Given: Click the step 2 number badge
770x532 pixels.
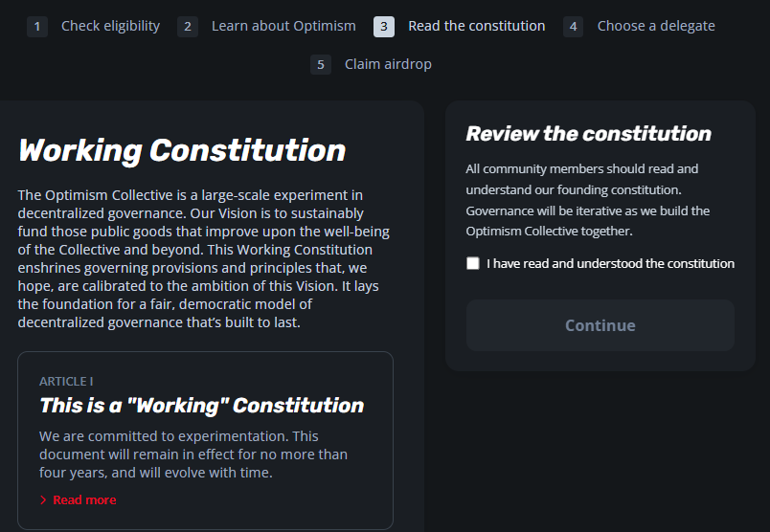Looking at the screenshot, I should 188,27.
